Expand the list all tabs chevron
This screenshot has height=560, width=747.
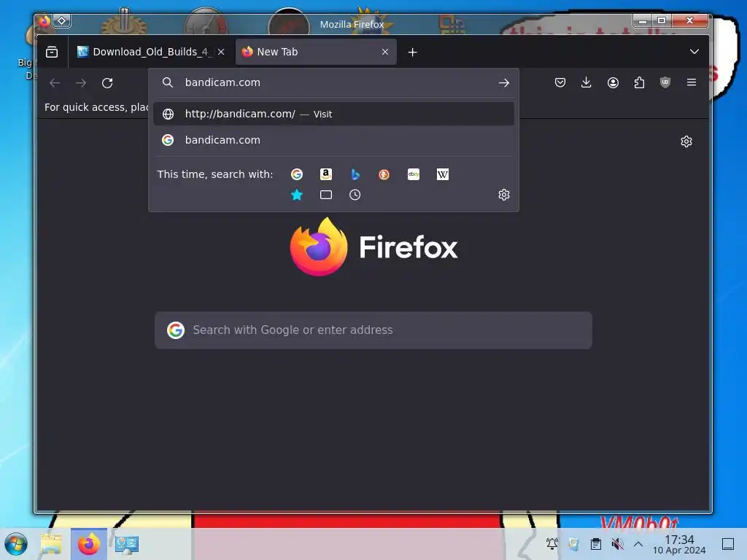[694, 52]
